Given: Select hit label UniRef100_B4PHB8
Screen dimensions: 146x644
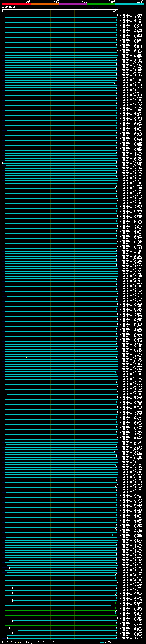Looking at the screenshot, I should pyautogui.click(x=131, y=352).
